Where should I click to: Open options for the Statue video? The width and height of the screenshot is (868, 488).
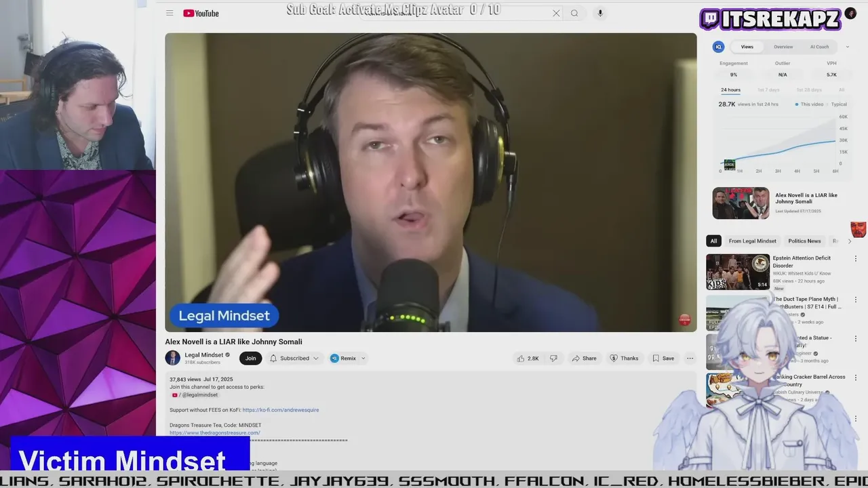point(855,338)
